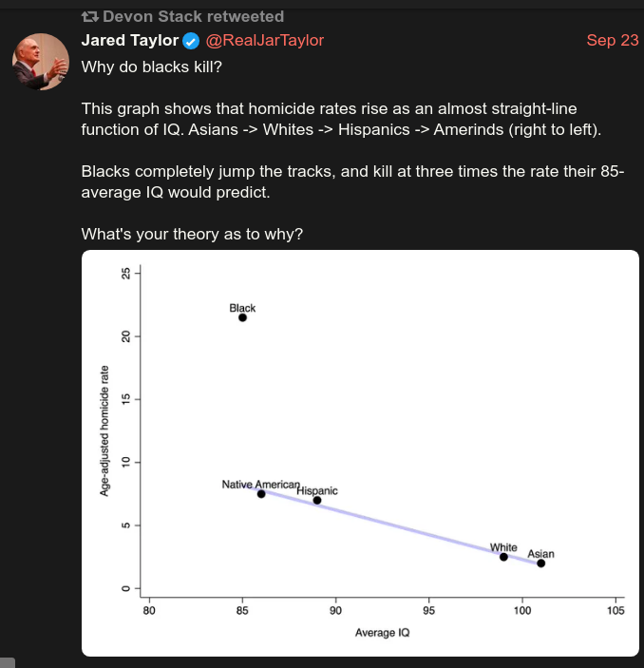
Task: Open the Jared Taylor display name
Action: pyautogui.click(x=130, y=40)
